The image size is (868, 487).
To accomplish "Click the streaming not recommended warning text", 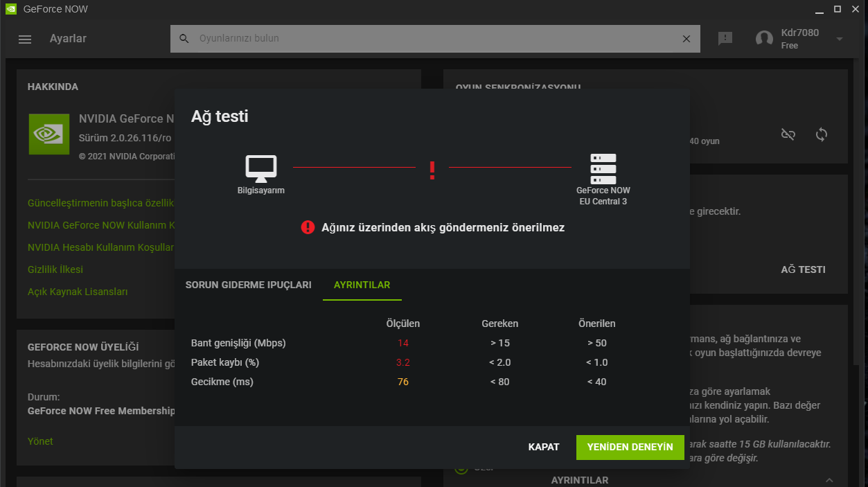I will pos(443,227).
